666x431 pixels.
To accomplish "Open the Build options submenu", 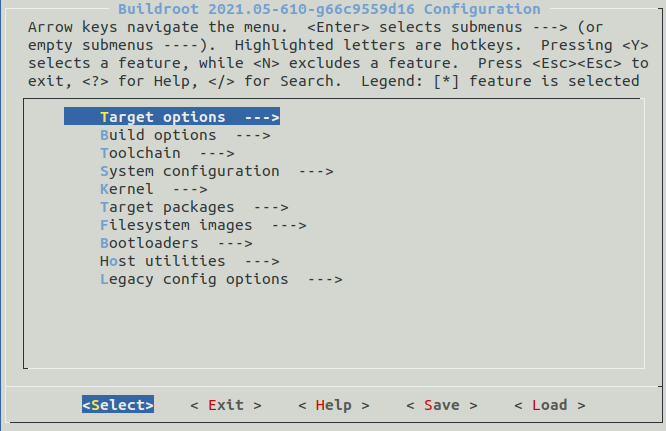I will coord(185,135).
